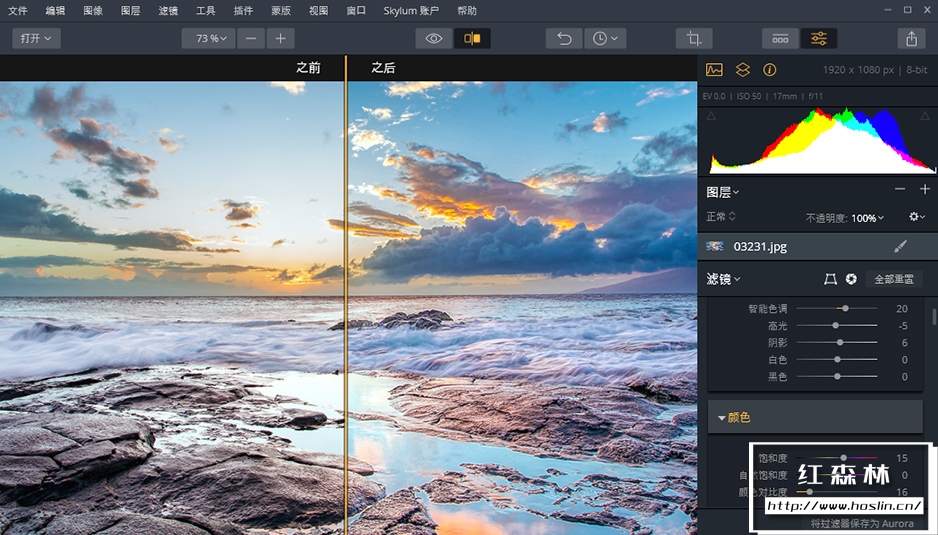938x535 pixels.
Task: Open the 视图 menu
Action: [x=318, y=11]
